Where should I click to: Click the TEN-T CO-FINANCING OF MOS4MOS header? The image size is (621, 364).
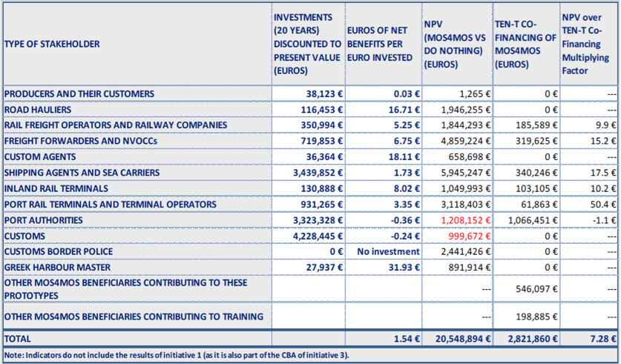(x=525, y=44)
